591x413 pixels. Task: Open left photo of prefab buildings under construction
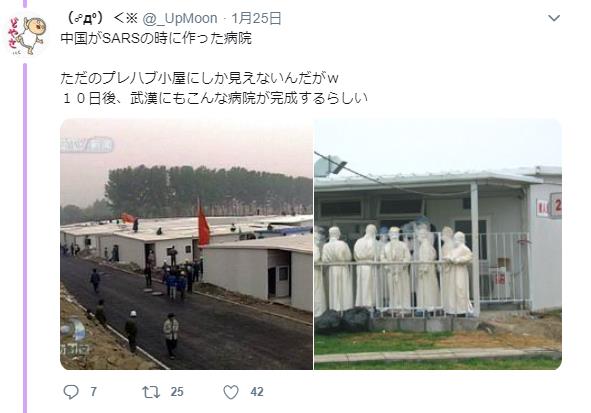click(x=187, y=244)
